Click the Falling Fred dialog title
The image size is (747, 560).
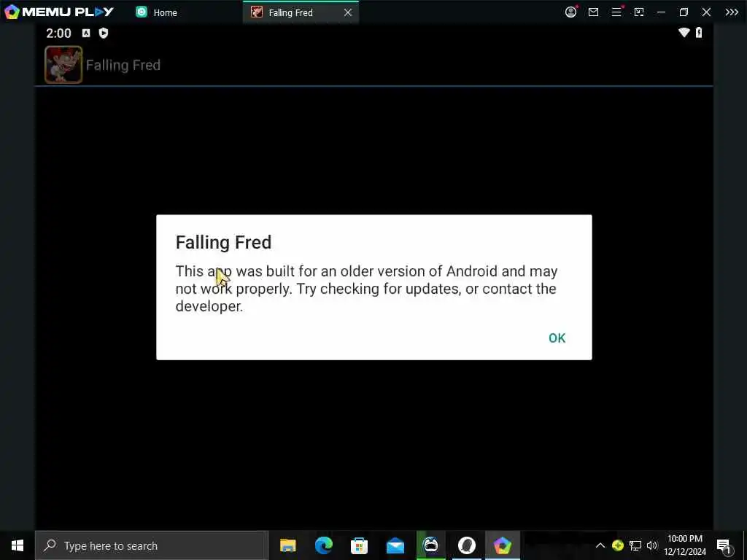(223, 242)
